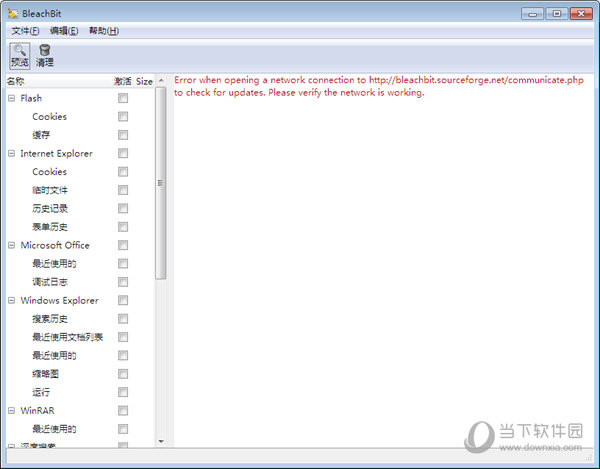Enable the WinRAR group checkbox
Viewport: 600px width, 469px height.
(x=123, y=410)
